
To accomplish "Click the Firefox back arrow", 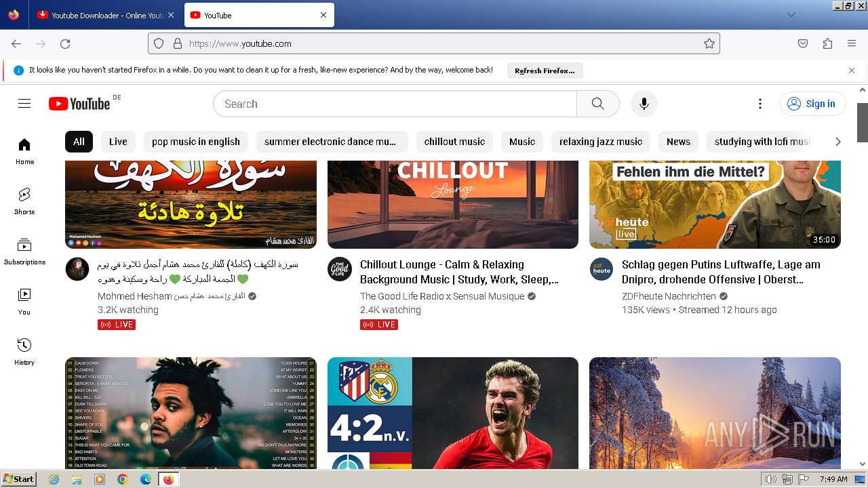I will [16, 43].
